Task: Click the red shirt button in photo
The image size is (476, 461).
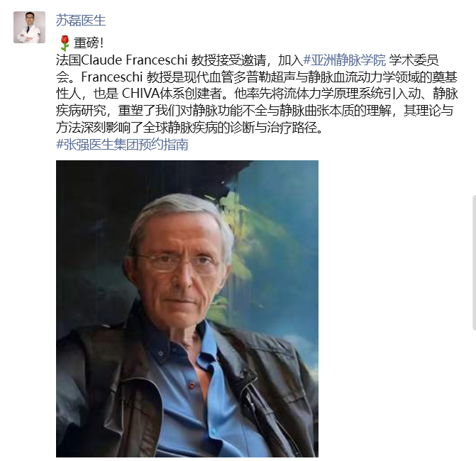Action: [192, 385]
